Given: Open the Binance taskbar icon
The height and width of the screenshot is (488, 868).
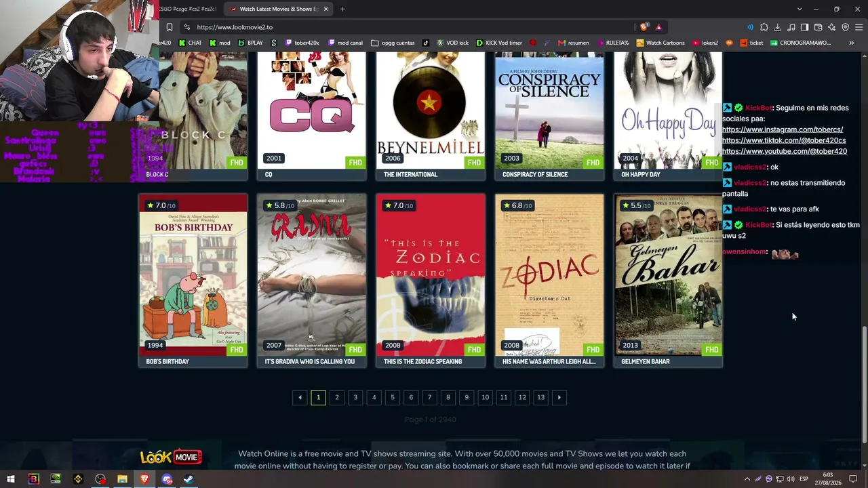Looking at the screenshot, I should 78,479.
